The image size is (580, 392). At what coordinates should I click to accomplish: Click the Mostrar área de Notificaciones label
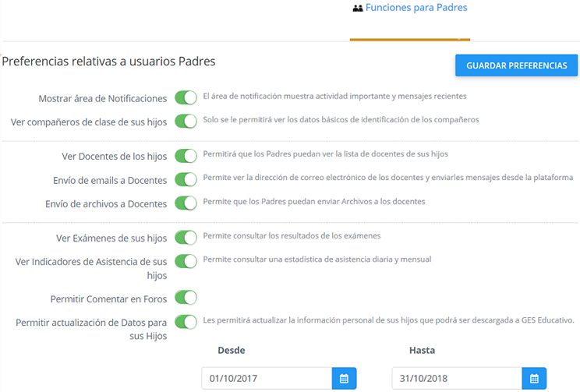[x=103, y=99]
